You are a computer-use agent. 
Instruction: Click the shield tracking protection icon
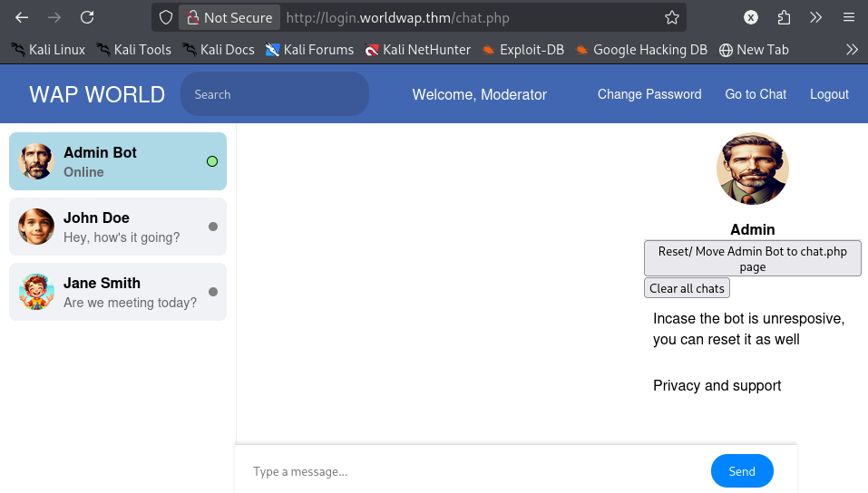(x=165, y=18)
